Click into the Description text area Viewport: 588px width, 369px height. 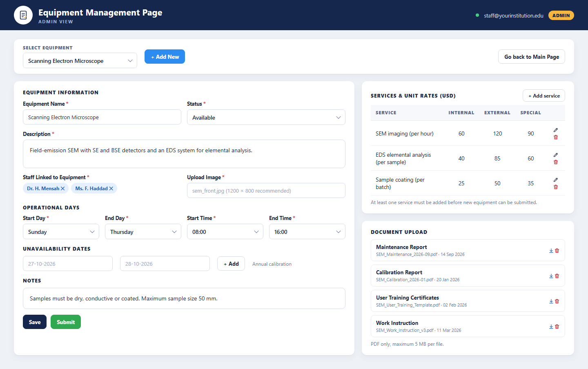pyautogui.click(x=184, y=154)
